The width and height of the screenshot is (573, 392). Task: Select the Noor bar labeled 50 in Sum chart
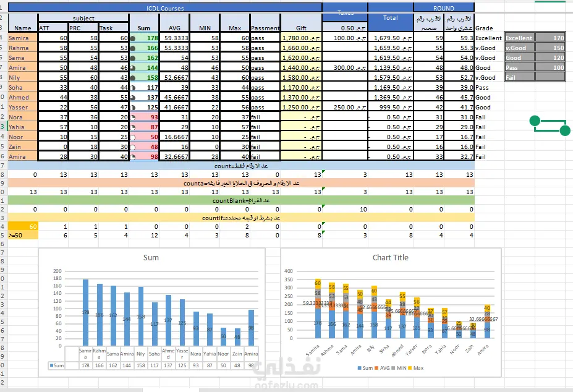(223, 336)
